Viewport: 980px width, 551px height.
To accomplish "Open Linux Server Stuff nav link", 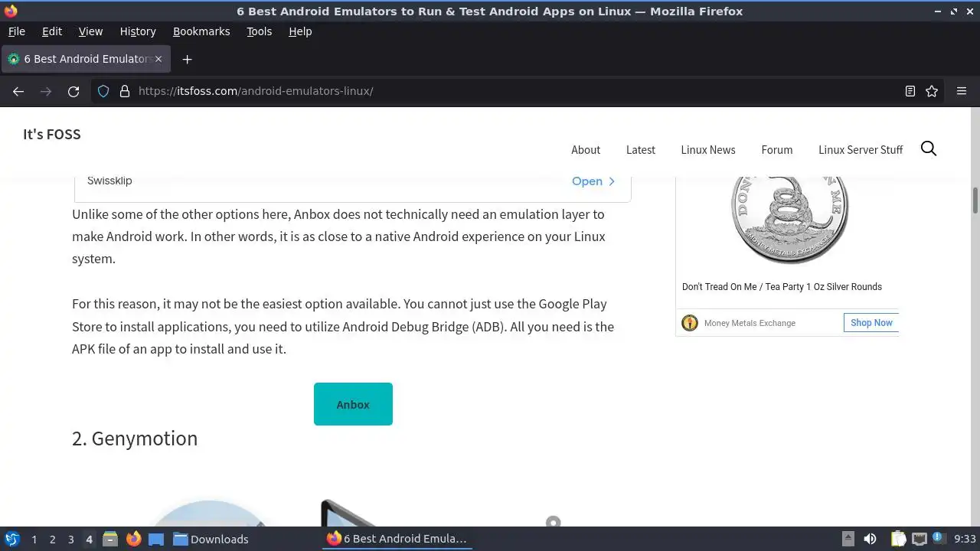I will coord(861,150).
